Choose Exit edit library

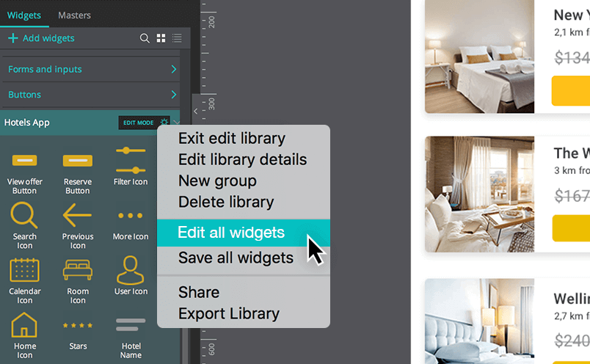tap(232, 138)
